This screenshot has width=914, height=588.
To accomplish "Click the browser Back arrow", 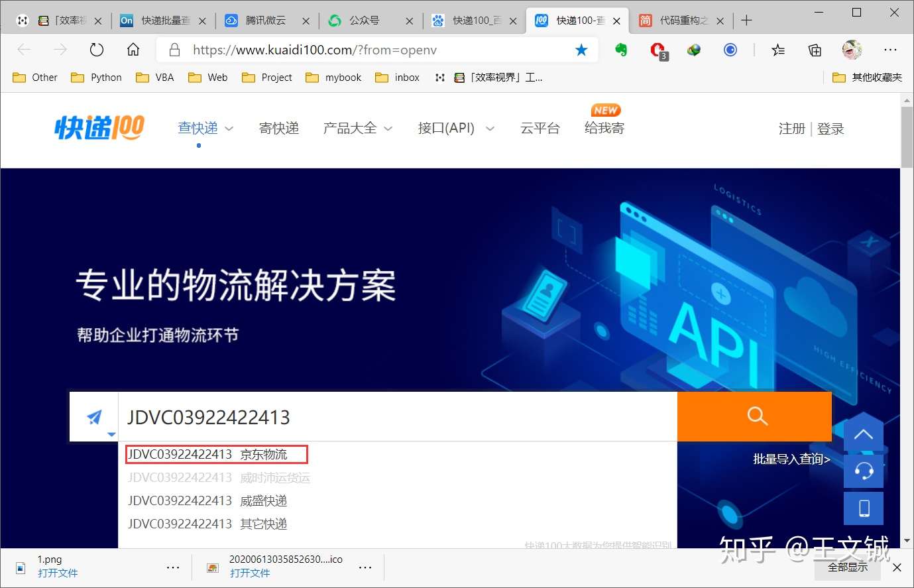I will [25, 50].
